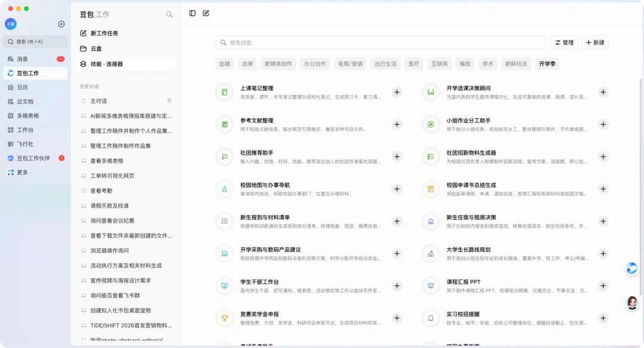Select the 互联网 category tab
The height and width of the screenshot is (348, 644).
pyautogui.click(x=439, y=64)
